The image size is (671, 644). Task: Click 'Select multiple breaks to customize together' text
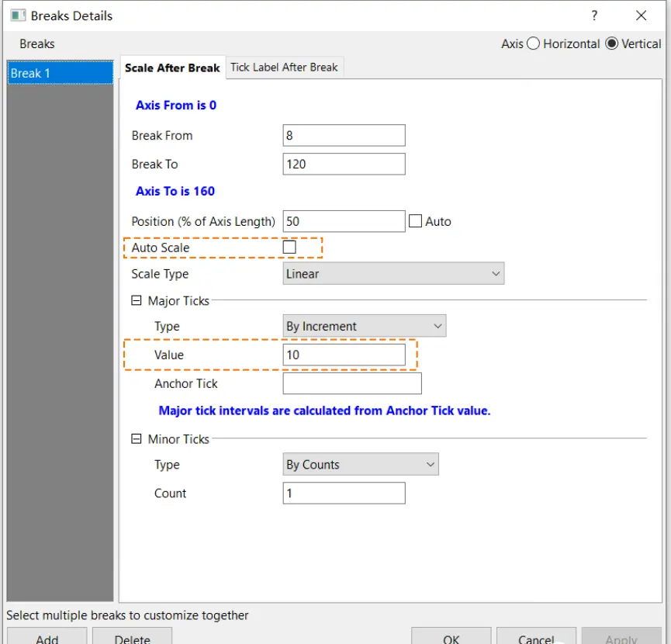pos(127,615)
